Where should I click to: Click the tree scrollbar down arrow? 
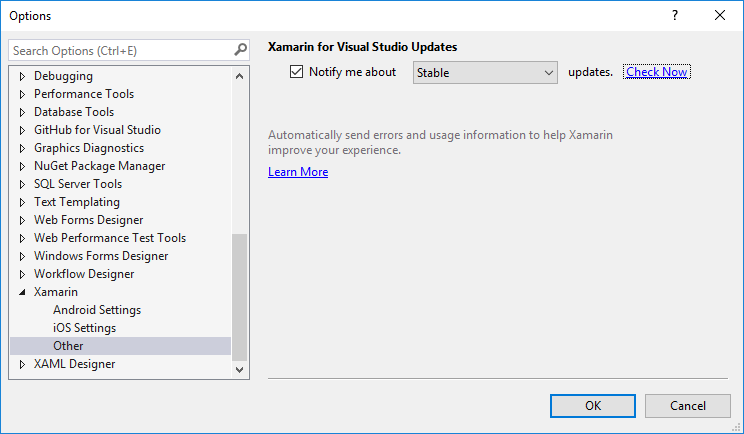coord(240,369)
